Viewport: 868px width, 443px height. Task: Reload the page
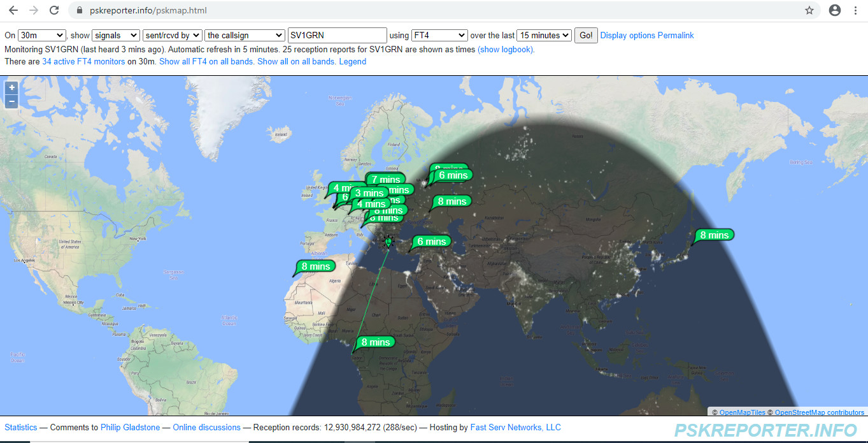click(54, 10)
